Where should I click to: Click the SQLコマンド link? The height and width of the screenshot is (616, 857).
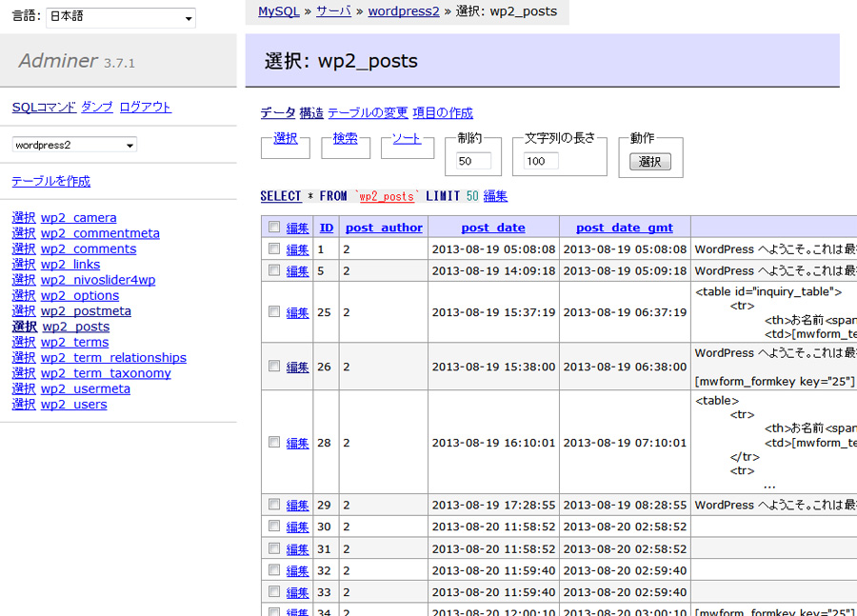pos(44,108)
